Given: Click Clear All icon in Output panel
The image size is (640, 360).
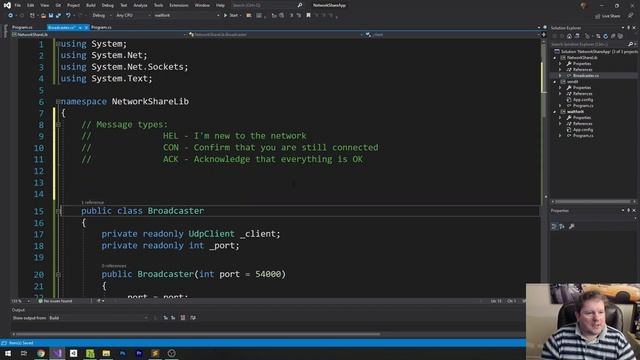Looking at the screenshot, I should [x=182, y=318].
